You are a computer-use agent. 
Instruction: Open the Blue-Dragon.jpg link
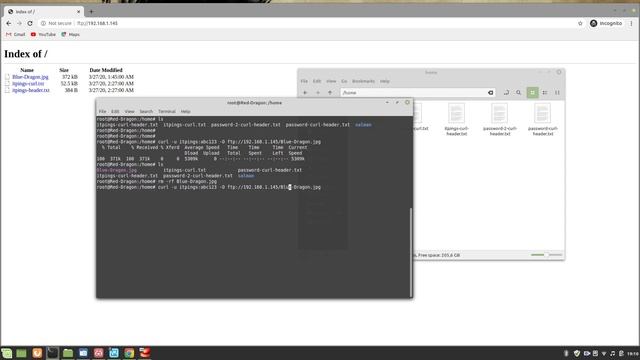click(x=30, y=77)
